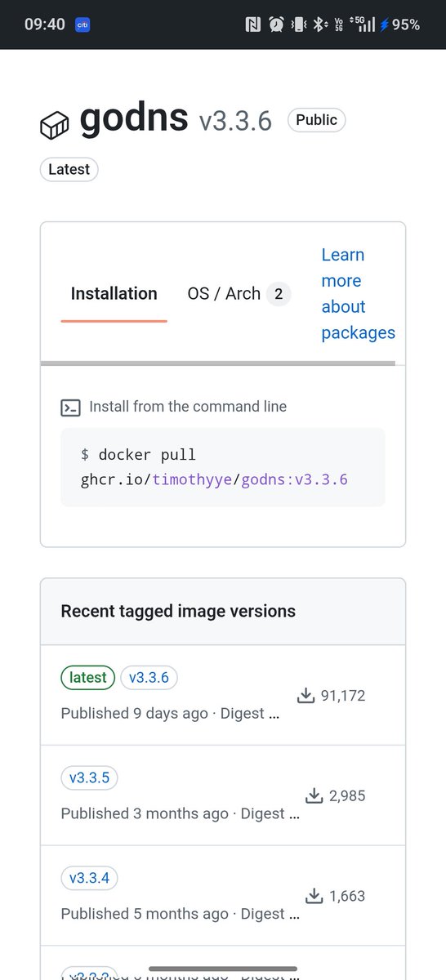Open the v3.3.5 version tag
The width and height of the screenshot is (446, 980).
coord(90,777)
